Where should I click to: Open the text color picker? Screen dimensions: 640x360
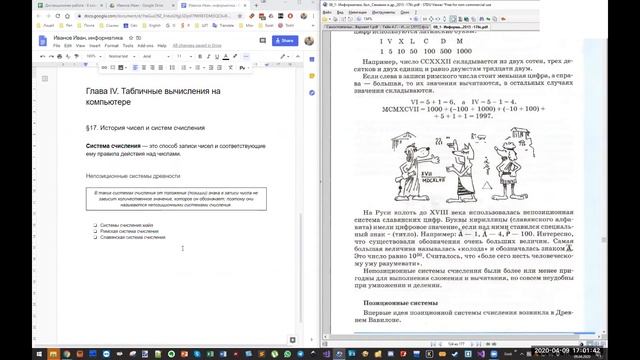click(x=226, y=56)
